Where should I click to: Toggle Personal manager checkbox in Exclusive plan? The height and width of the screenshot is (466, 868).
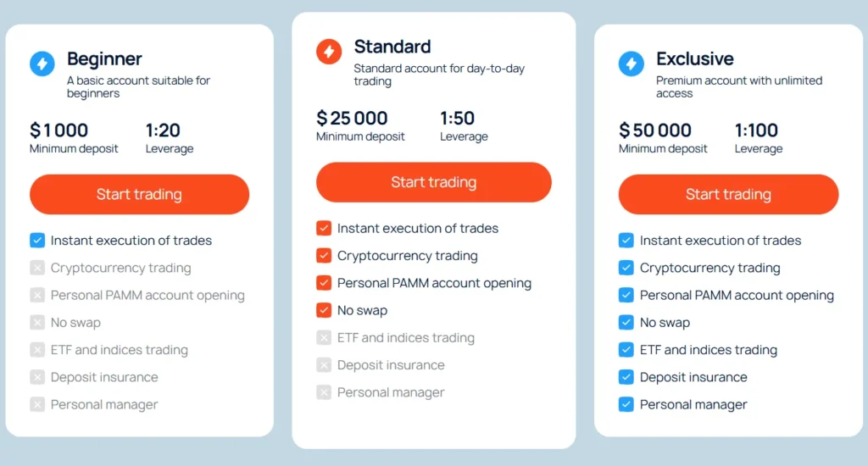(626, 405)
